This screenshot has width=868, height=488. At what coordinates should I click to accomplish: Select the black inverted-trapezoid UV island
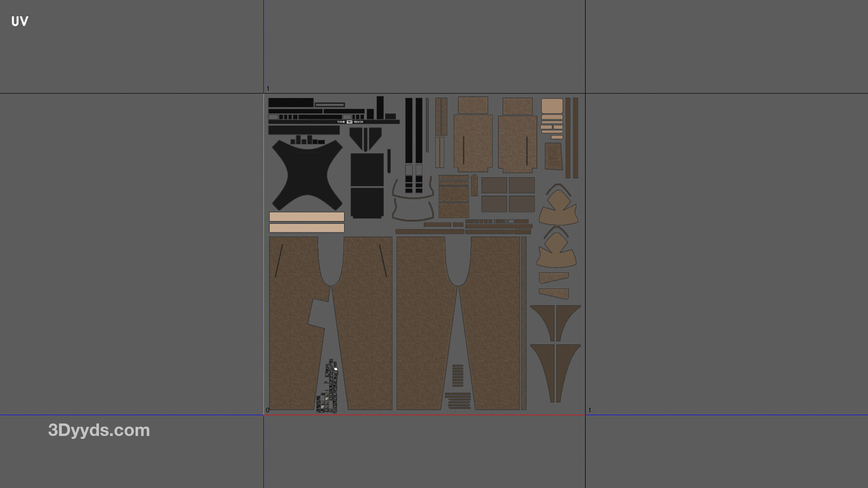click(x=366, y=138)
